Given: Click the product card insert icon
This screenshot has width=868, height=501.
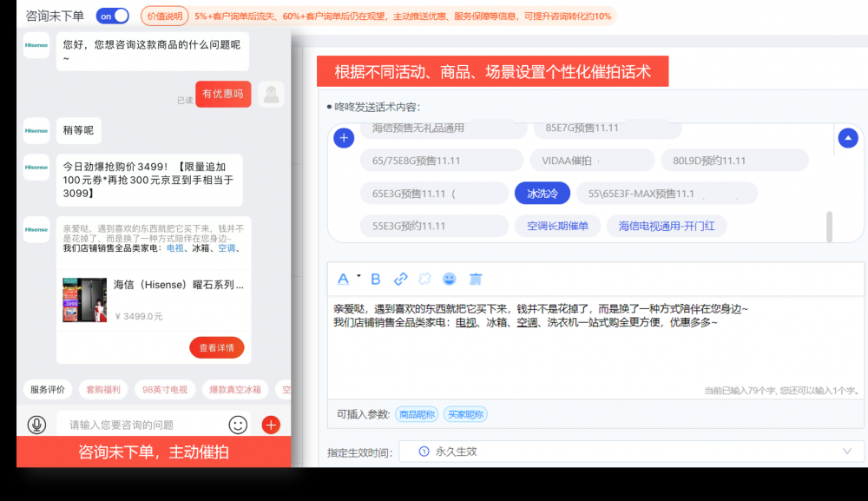Looking at the screenshot, I should (x=476, y=279).
